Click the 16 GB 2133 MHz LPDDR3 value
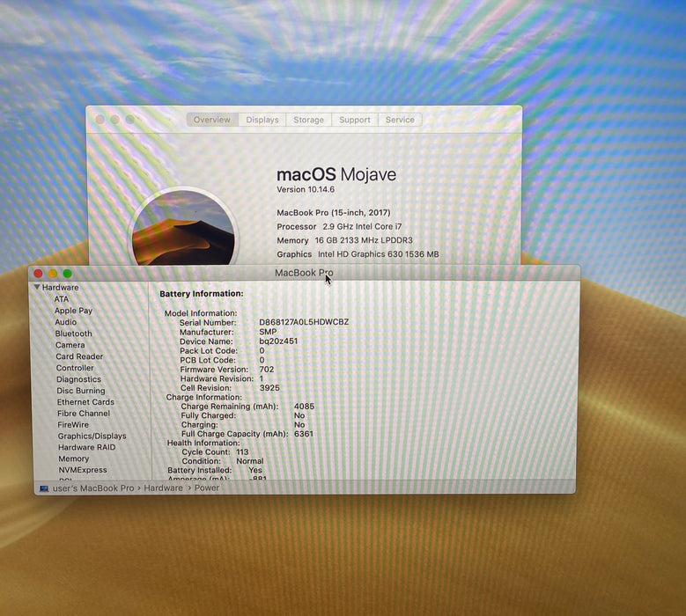The height and width of the screenshot is (616, 686). tap(364, 240)
